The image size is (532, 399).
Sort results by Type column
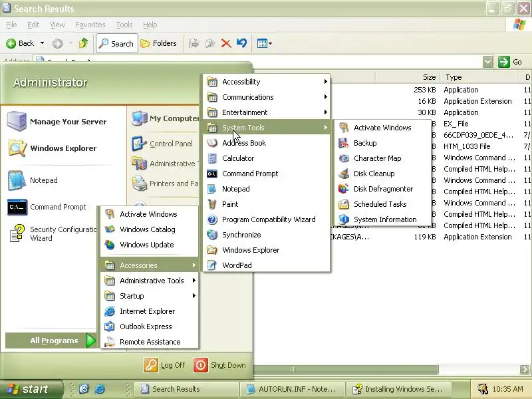tap(479, 77)
